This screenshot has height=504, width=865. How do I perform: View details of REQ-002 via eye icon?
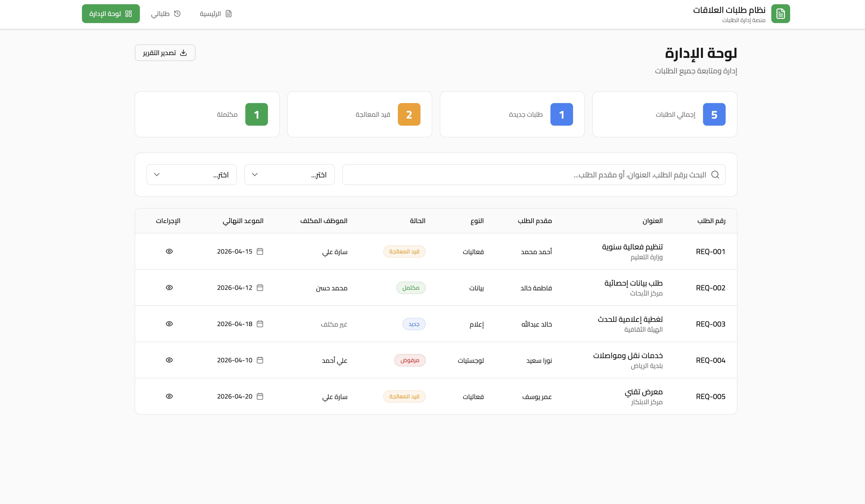[x=169, y=288]
